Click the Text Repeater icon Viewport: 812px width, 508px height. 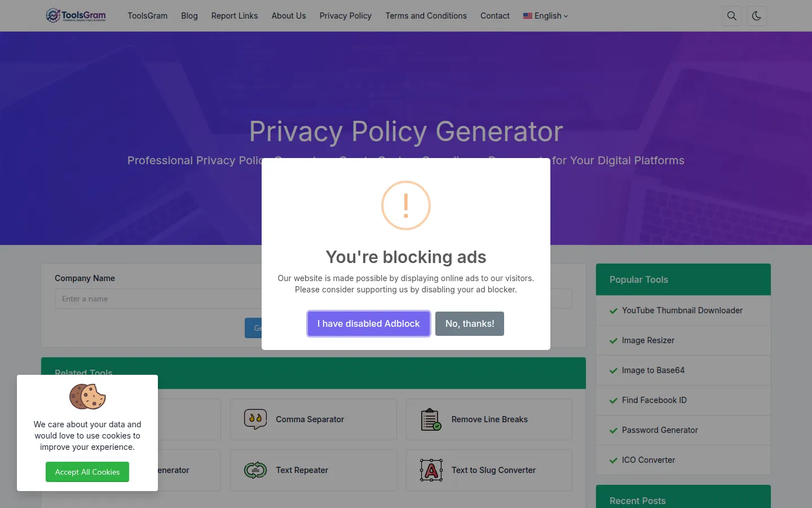pos(255,470)
